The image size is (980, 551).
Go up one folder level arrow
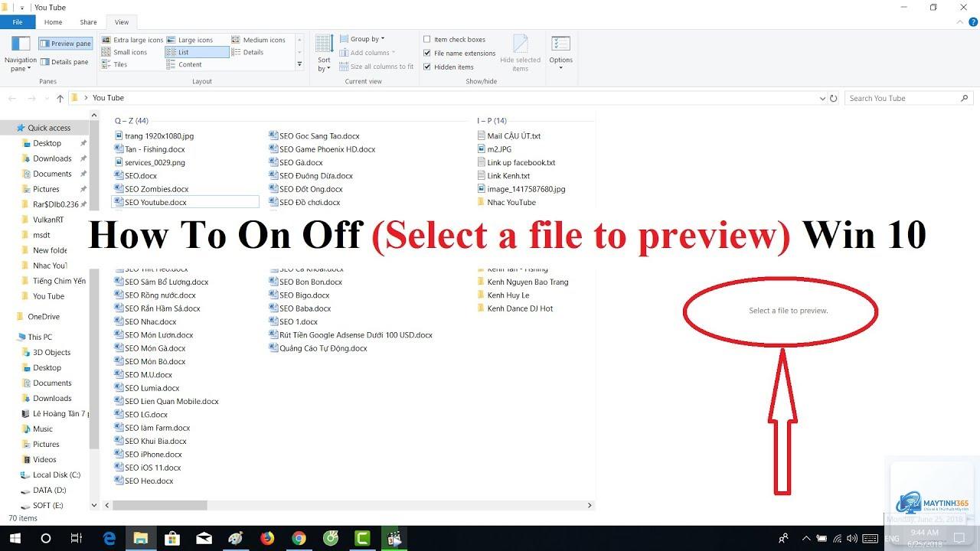click(60, 98)
